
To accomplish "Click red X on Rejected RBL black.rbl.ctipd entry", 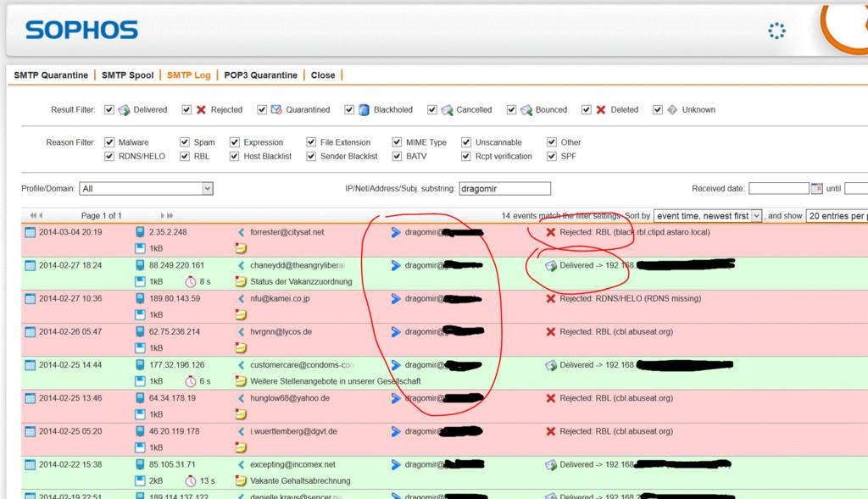I will click(551, 232).
